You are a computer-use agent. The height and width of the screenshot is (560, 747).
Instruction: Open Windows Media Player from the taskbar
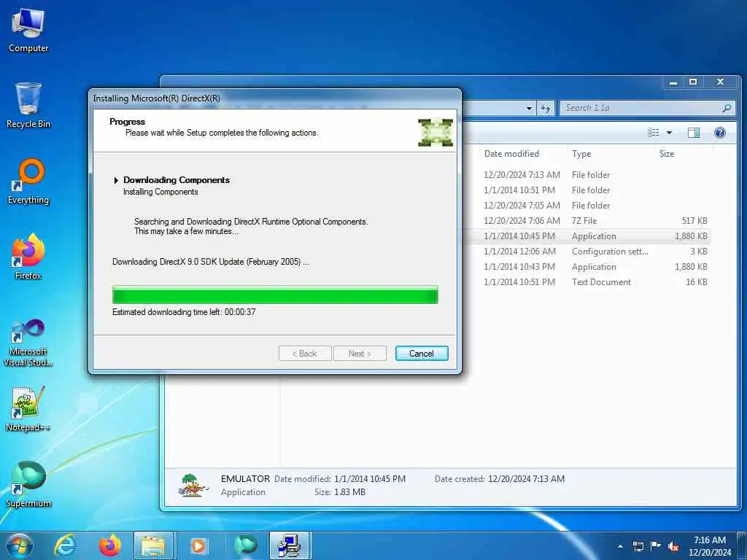pyautogui.click(x=198, y=545)
